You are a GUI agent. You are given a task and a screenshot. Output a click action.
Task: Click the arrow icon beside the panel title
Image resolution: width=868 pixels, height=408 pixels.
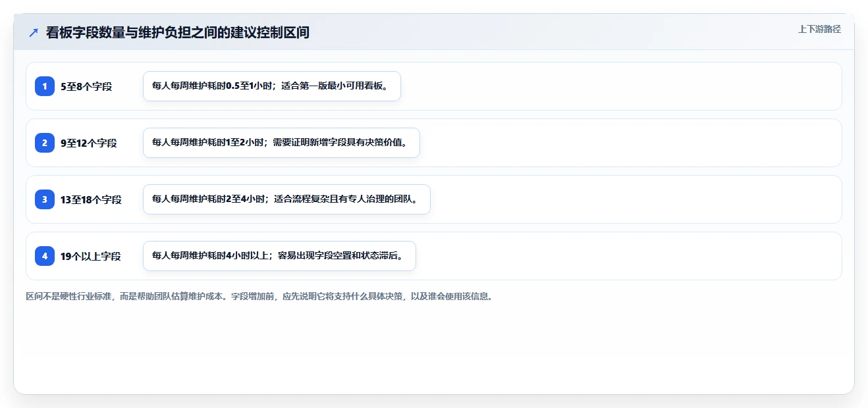(x=34, y=32)
